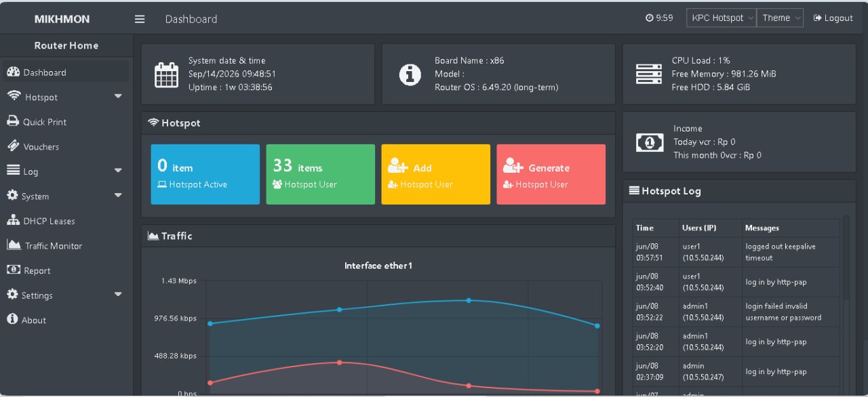Click the board info circle icon
The width and height of the screenshot is (868, 397).
coord(410,74)
